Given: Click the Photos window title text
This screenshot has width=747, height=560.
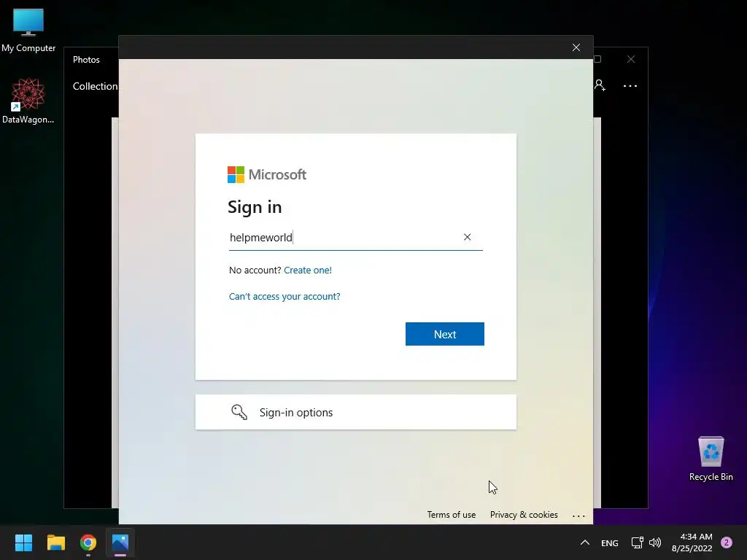Looking at the screenshot, I should tap(86, 60).
